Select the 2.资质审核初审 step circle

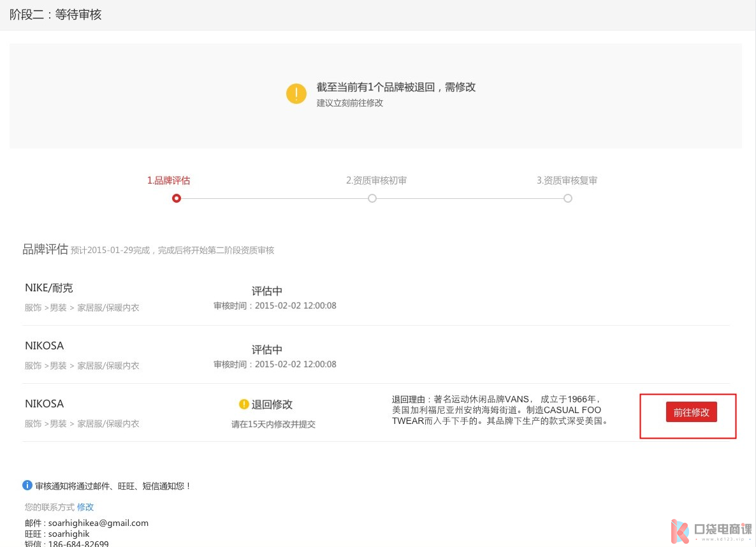coord(372,198)
